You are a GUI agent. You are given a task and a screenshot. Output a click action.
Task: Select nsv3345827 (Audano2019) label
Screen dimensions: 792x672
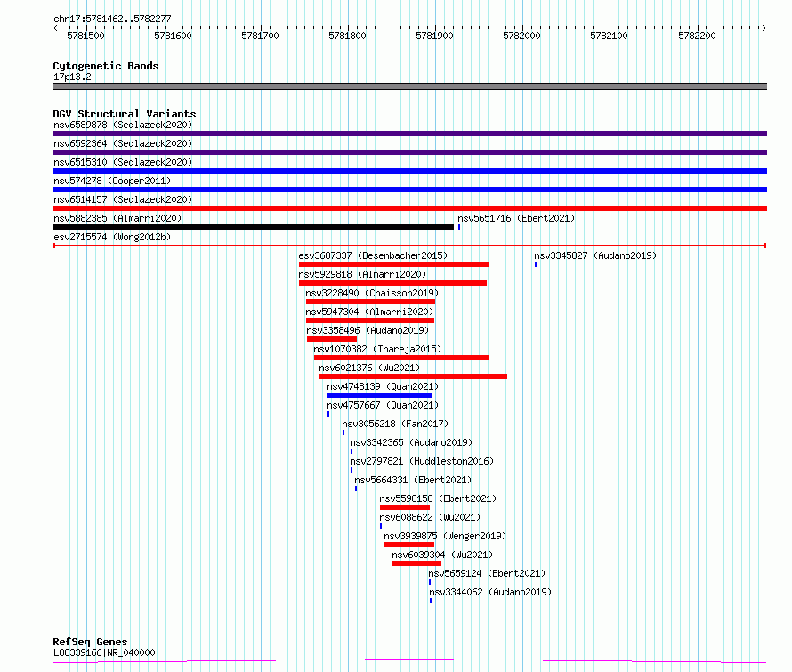pos(595,255)
